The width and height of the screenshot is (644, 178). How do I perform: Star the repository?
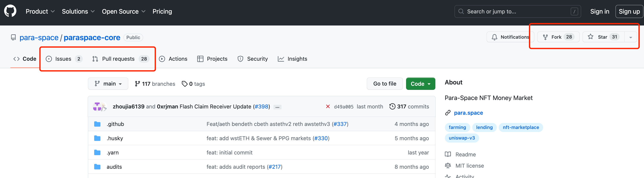(603, 37)
